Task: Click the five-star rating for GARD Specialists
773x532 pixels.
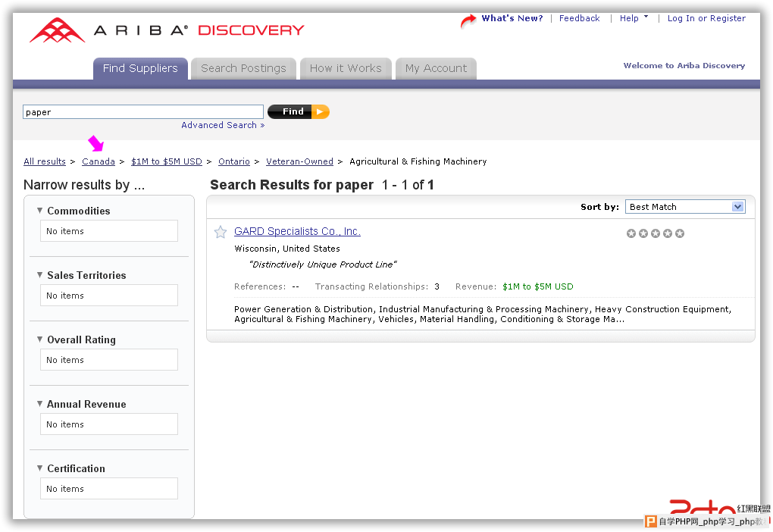Action: pyautogui.click(x=656, y=233)
